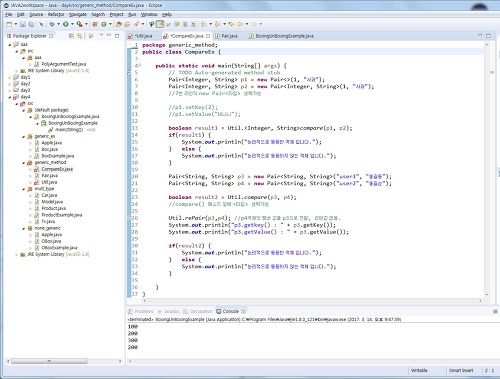Open the File menu
The image size is (500, 379).
9,15
